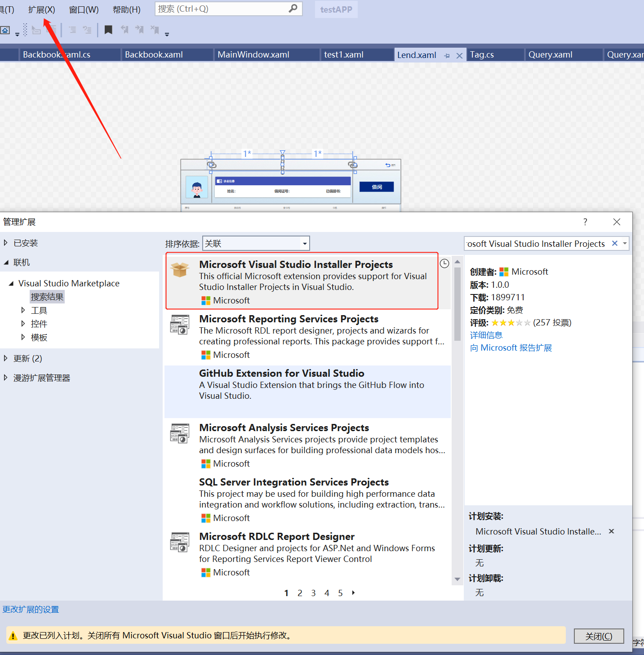Expand the 更新 (2) category
This screenshot has width=644, height=655.
[x=5, y=358]
